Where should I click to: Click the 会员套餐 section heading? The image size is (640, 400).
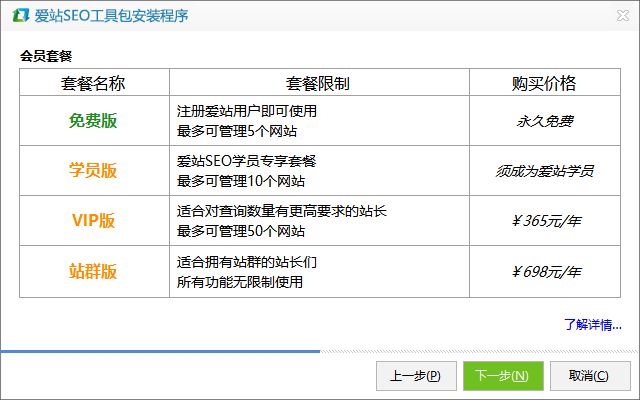[46, 56]
